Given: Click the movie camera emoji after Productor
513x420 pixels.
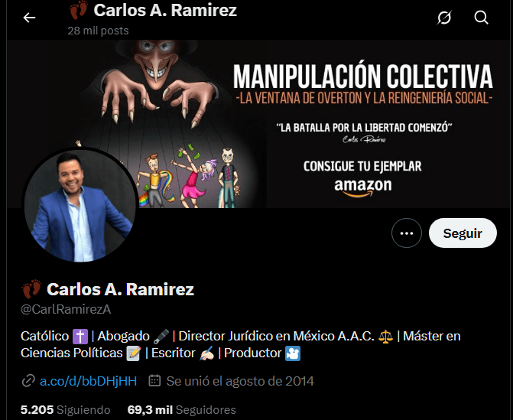Looking at the screenshot, I should click(293, 353).
